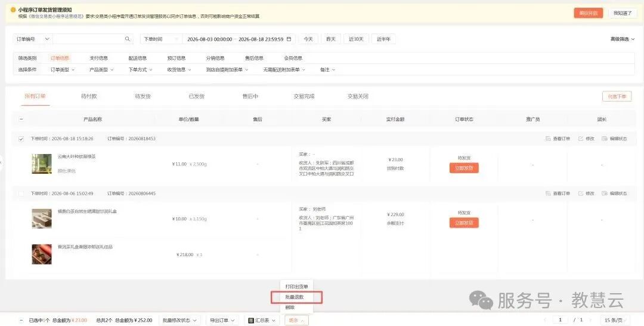The width and height of the screenshot is (644, 326).
Task: Filter orders by 昨天
Action: click(330, 39)
